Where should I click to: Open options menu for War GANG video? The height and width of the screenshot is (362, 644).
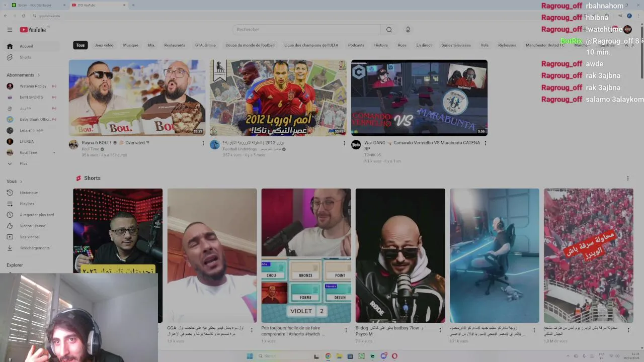click(x=486, y=143)
